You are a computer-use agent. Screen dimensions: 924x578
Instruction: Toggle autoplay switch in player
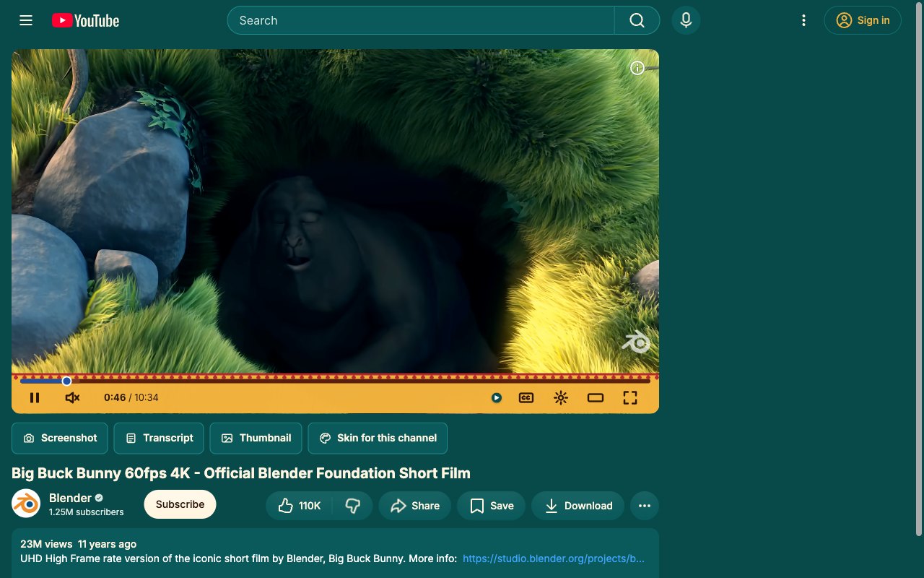click(497, 397)
